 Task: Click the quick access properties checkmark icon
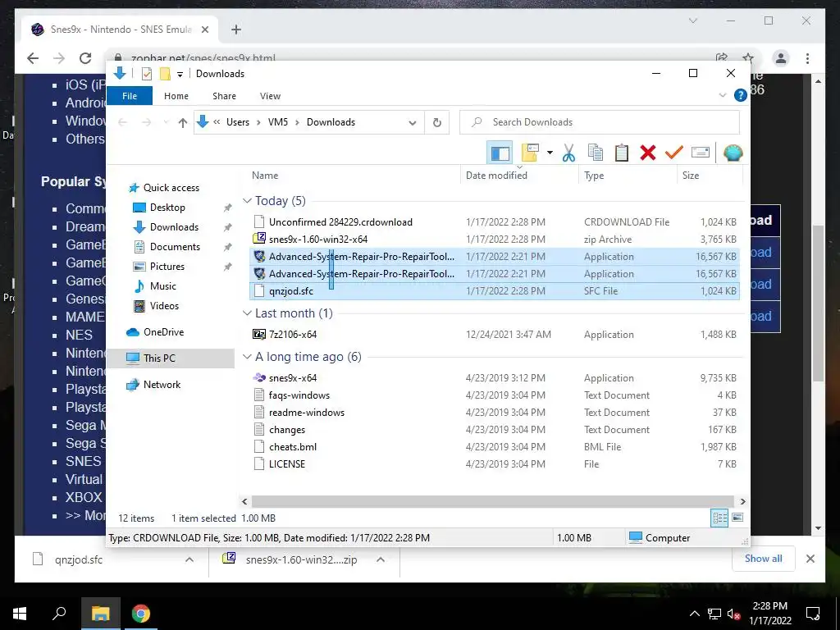click(146, 74)
